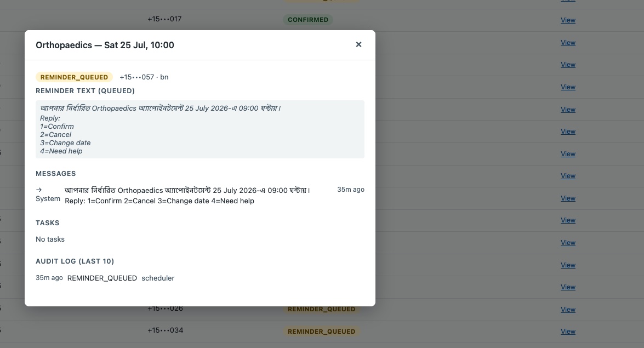Viewport: 644px width, 348px height.
Task: Open View link for +15···017 row
Action: [568, 20]
